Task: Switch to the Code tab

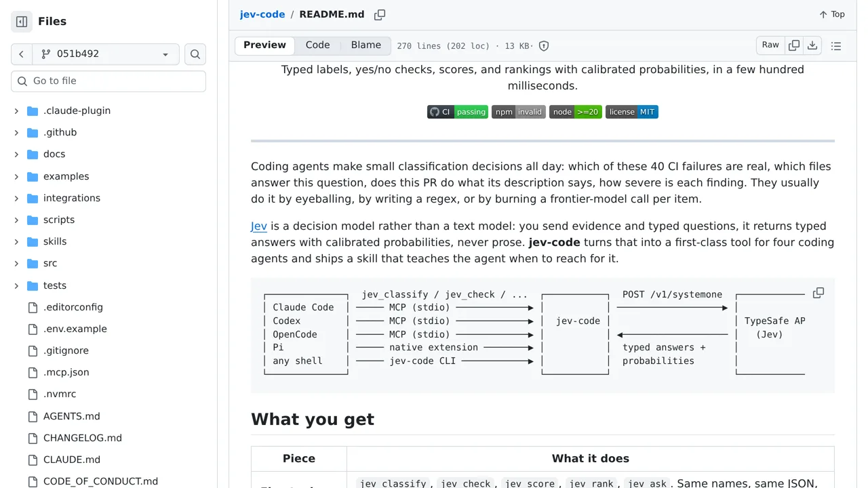Action: [x=317, y=45]
